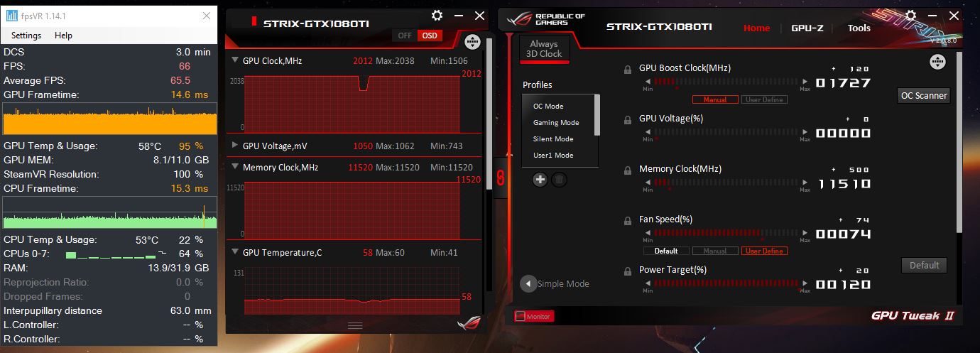This screenshot has width=980, height=353.
Task: Toggle the lock beside Power Target
Action: (628, 271)
